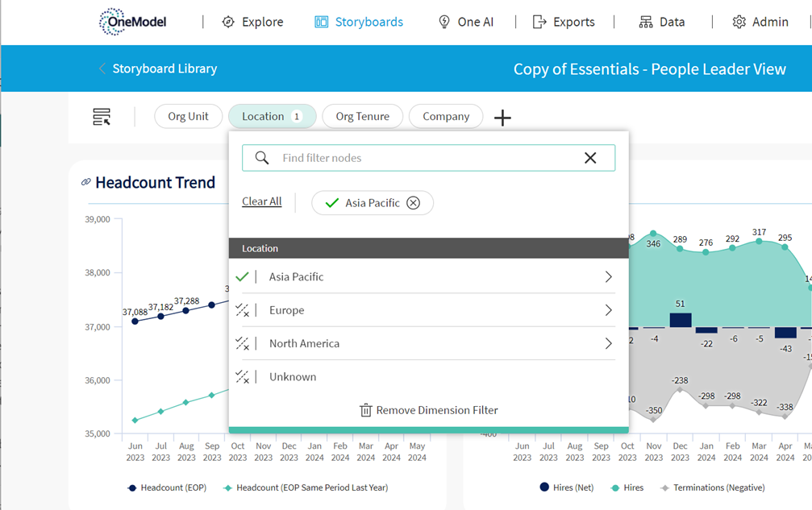Click the Clear All link
The height and width of the screenshot is (510, 812).
pos(261,201)
